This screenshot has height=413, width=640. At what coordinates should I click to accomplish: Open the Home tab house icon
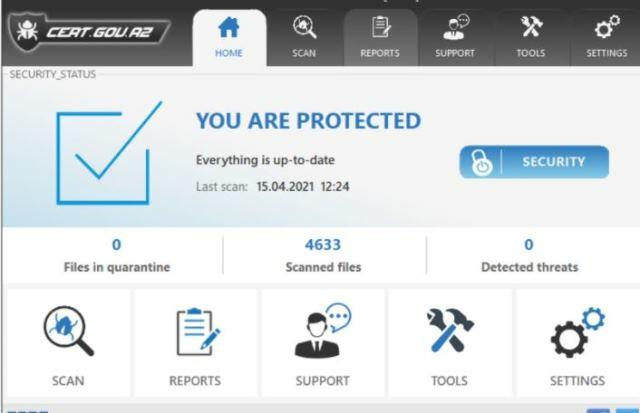point(229,27)
